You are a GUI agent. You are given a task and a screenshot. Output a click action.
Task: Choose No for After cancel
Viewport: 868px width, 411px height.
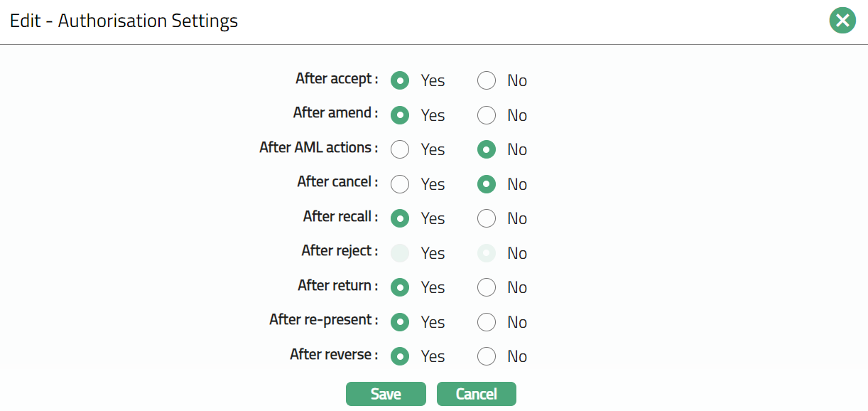487,184
